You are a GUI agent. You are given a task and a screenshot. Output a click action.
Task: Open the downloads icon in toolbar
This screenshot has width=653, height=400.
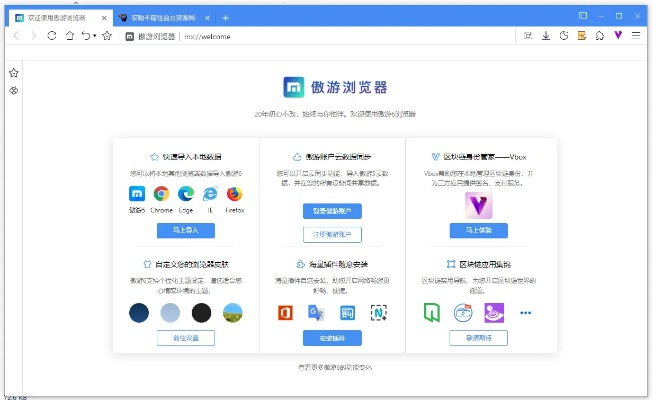[546, 36]
